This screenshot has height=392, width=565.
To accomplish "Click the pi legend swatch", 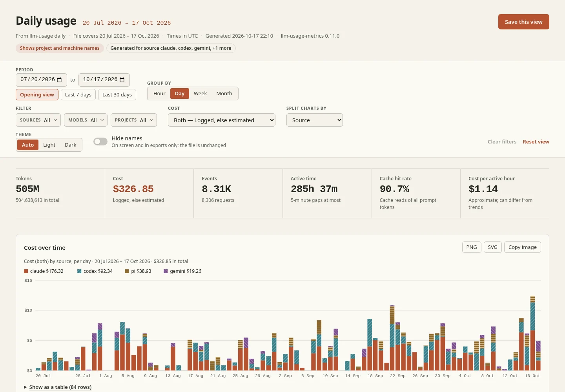I will pyautogui.click(x=127, y=271).
